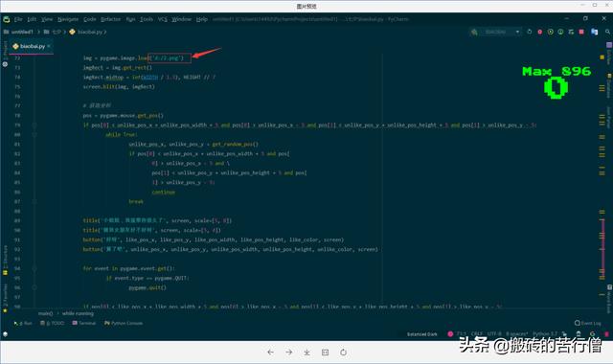Screen dimensions: 613x364
Task: Open the Navigate menu
Action: tap(68, 19)
